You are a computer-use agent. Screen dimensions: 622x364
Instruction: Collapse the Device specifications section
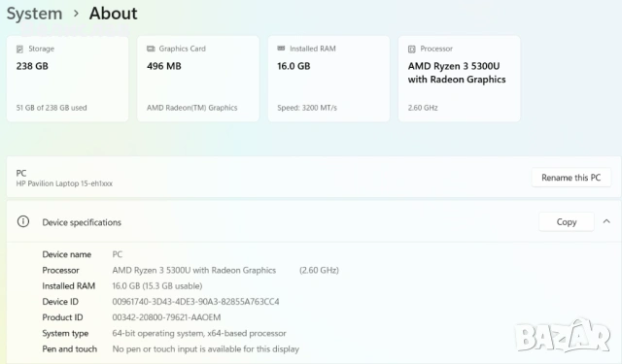pos(606,221)
